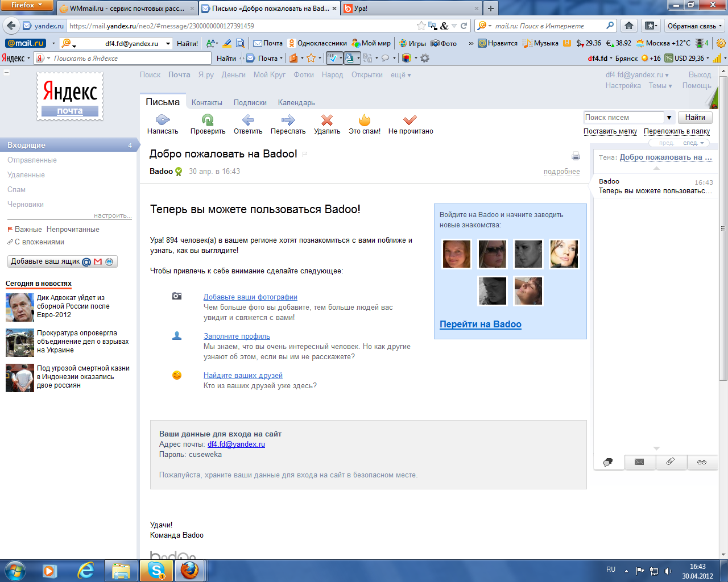728x582 pixels.
Task: Open Internet Explorer from the taskbar
Action: click(86, 570)
